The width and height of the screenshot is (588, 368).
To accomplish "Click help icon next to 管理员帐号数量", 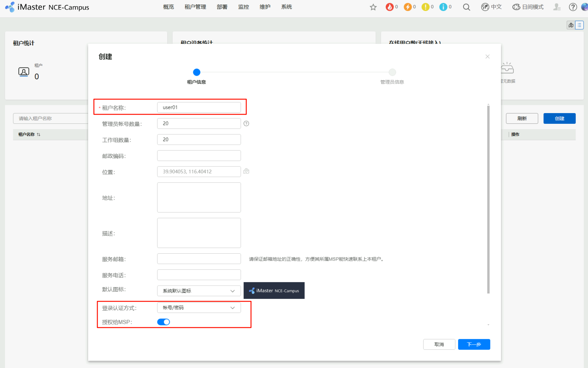I will 246,124.
